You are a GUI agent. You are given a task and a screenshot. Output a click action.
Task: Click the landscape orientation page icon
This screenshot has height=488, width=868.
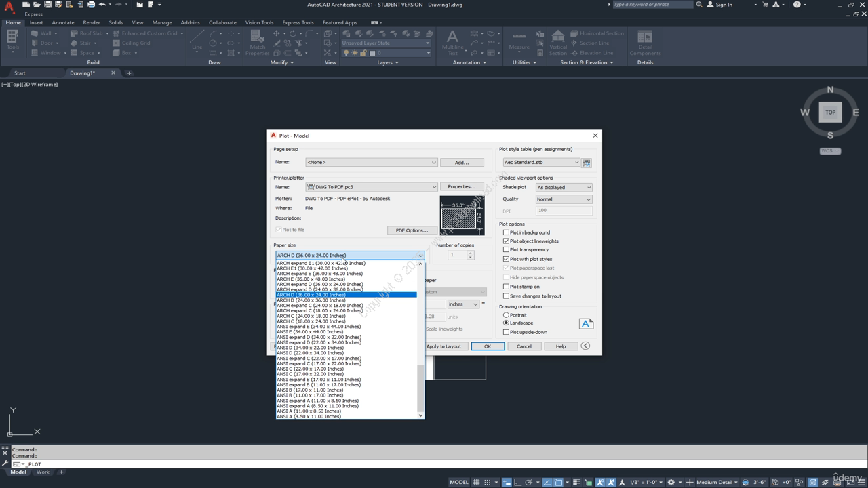(x=586, y=324)
